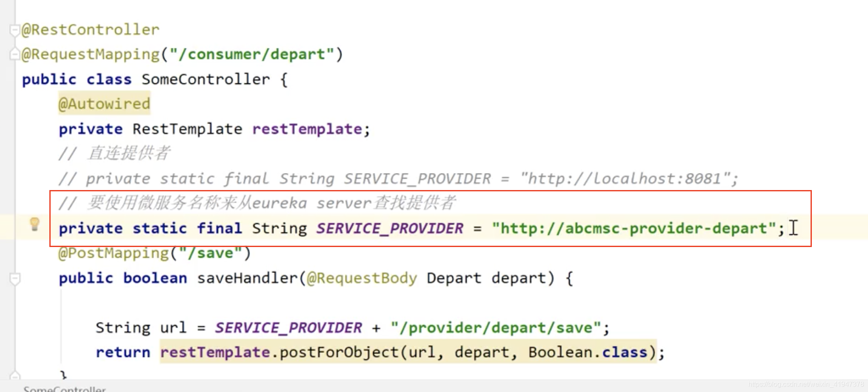Click the SomeController breadcrumb at bottom
Screen dimensions: 868x392
coord(65,389)
